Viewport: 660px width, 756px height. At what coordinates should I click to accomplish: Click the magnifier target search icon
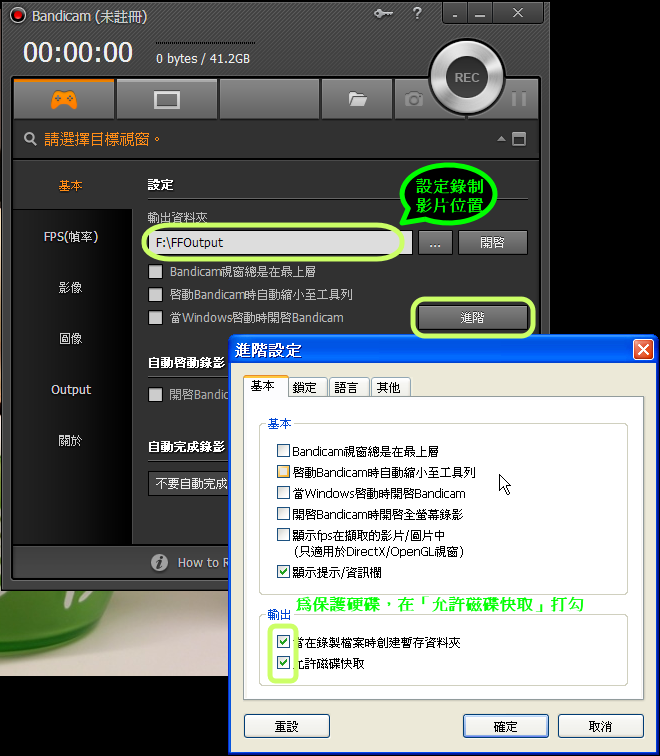click(x=30, y=139)
